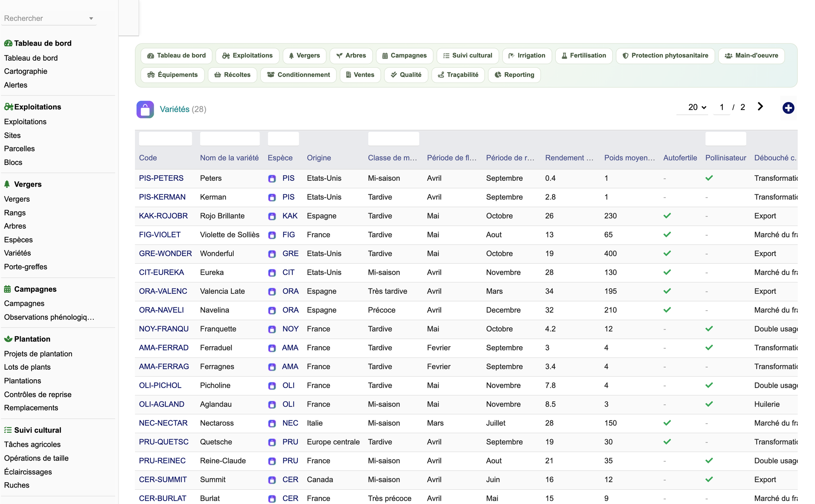Image resolution: width=815 pixels, height=504 pixels.
Task: Open the Fertilisation tab
Action: (x=584, y=56)
